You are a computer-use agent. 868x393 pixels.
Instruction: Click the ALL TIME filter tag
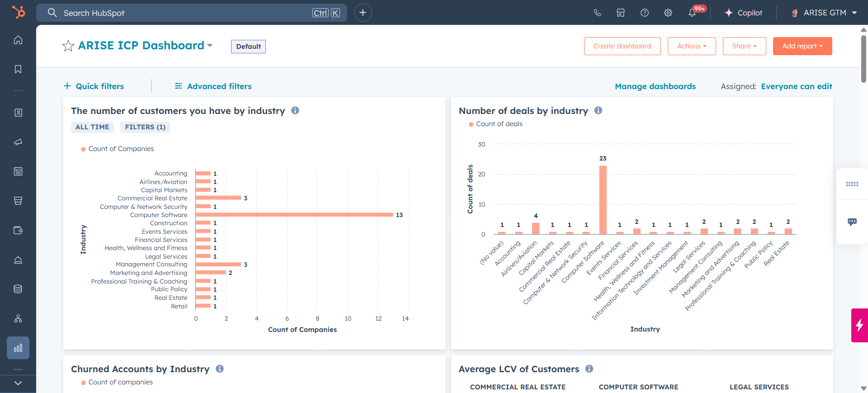pyautogui.click(x=92, y=127)
